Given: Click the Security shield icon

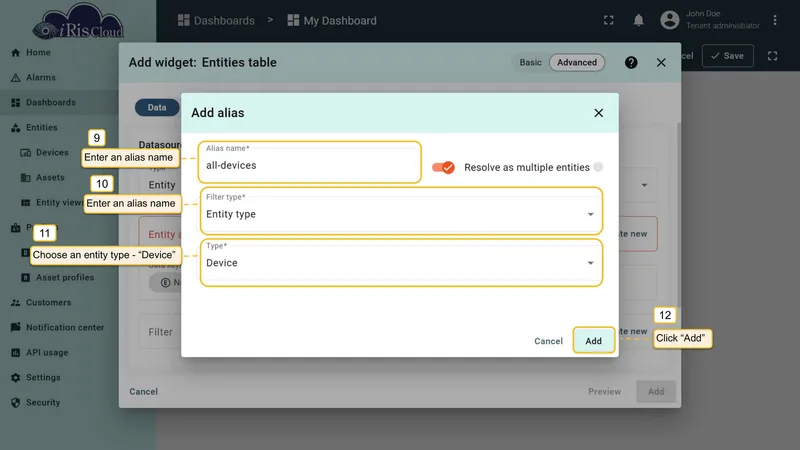Looking at the screenshot, I should (x=16, y=403).
